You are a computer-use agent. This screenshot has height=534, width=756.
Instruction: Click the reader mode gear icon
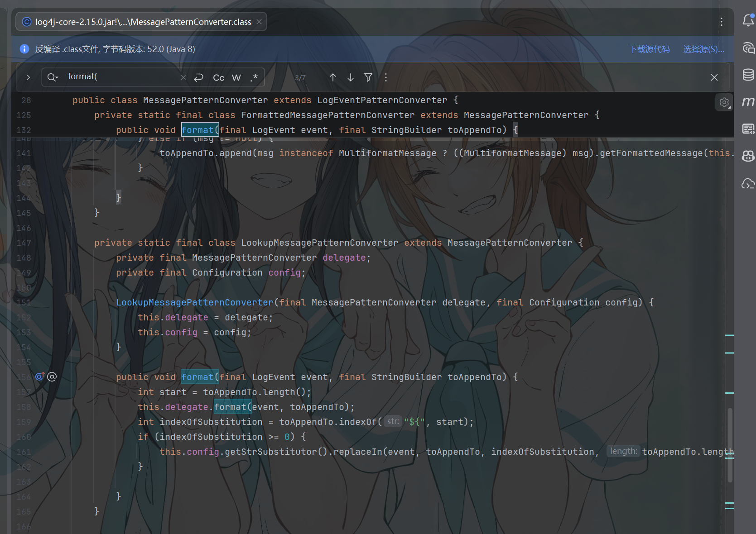point(724,102)
